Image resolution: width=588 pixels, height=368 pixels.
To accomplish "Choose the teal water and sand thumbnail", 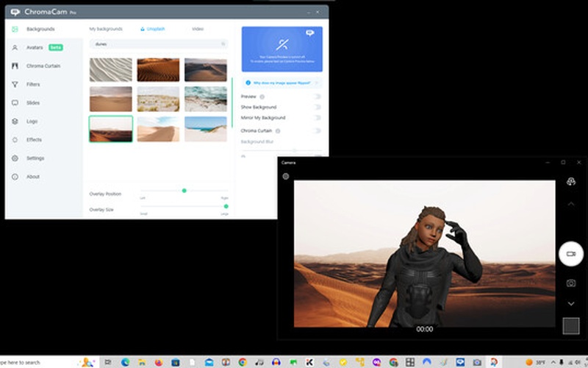I will (x=206, y=99).
